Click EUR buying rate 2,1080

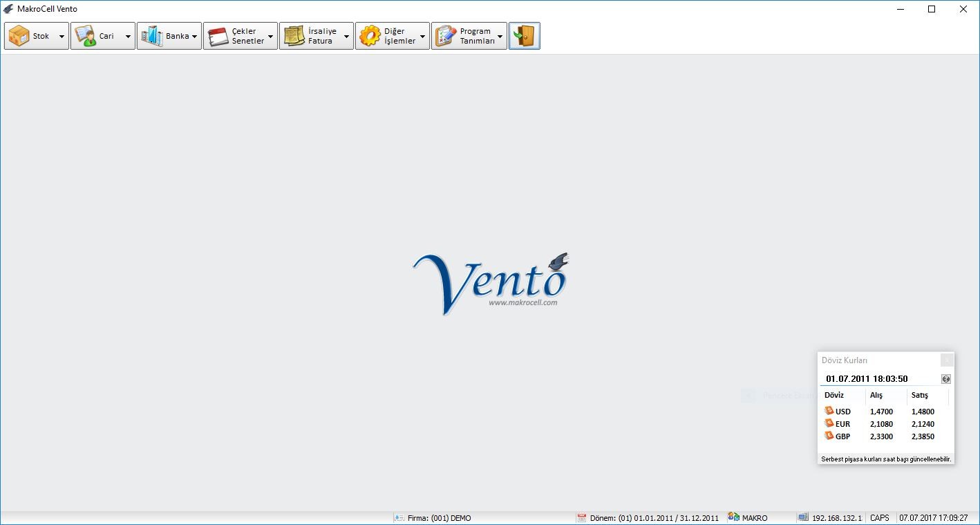point(881,424)
